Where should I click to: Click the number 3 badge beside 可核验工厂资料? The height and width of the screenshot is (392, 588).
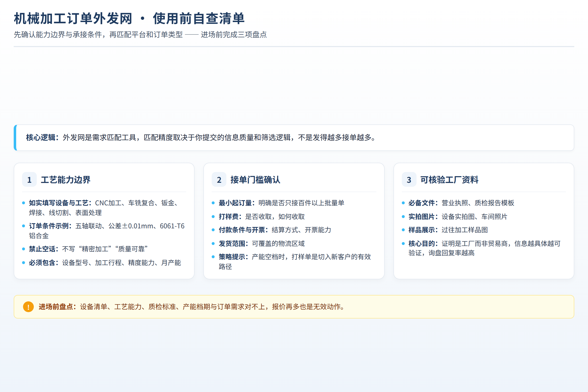coord(409,180)
